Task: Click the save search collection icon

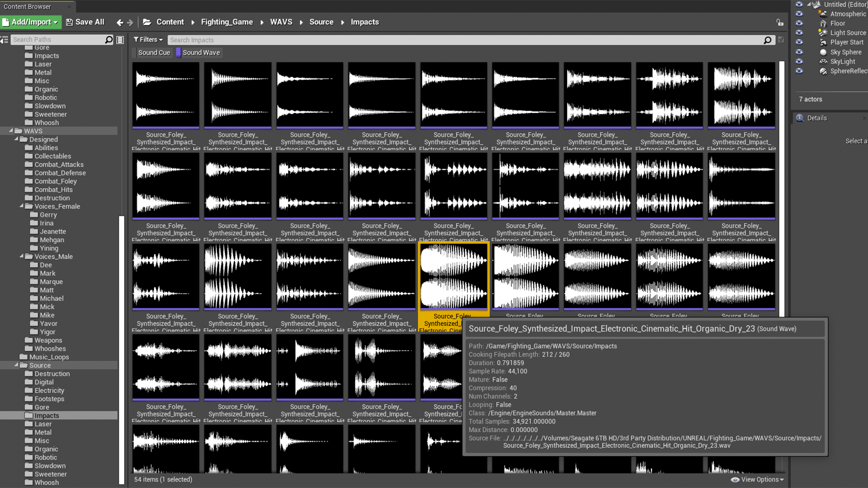Action: click(781, 40)
